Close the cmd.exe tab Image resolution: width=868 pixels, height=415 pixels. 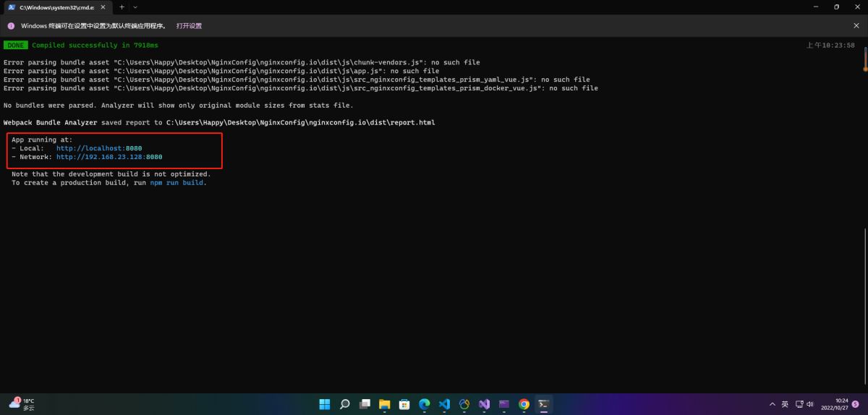101,7
